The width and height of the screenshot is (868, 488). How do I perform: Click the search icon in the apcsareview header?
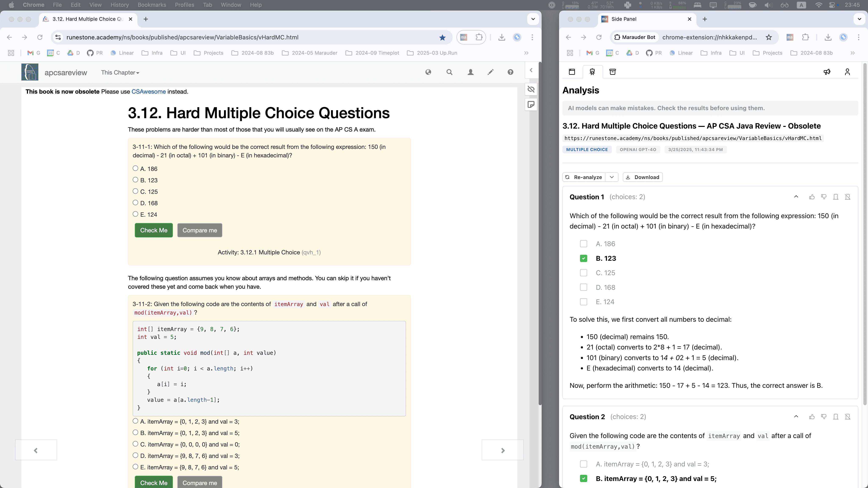pos(449,72)
